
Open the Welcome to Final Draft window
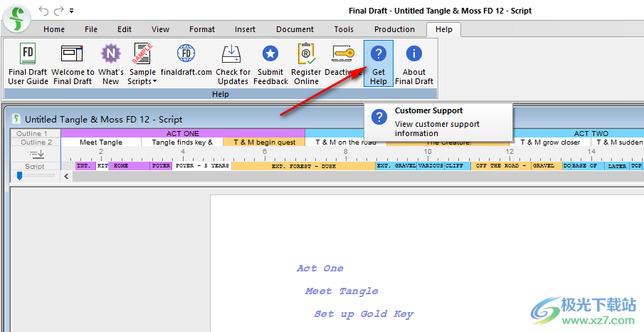coord(73,64)
